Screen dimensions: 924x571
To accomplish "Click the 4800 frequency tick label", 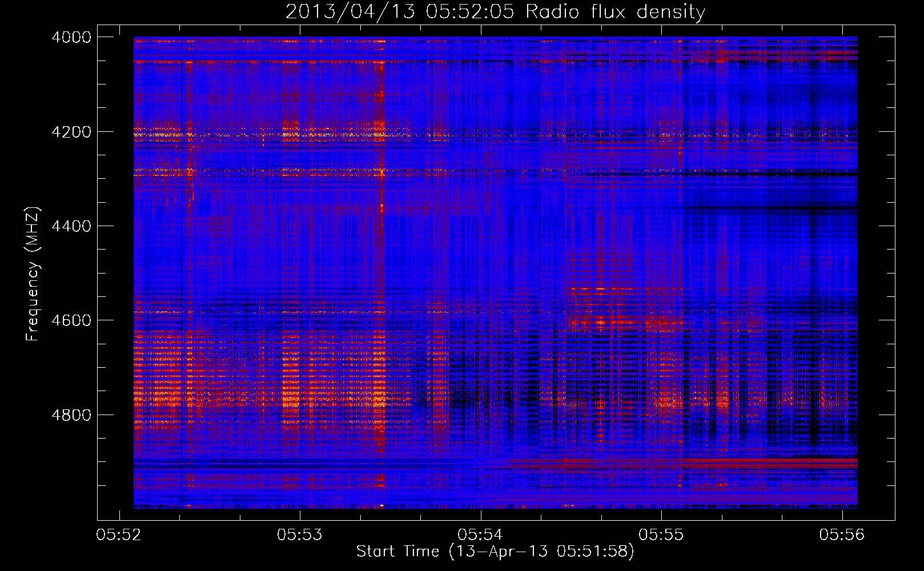I will pyautogui.click(x=71, y=415).
